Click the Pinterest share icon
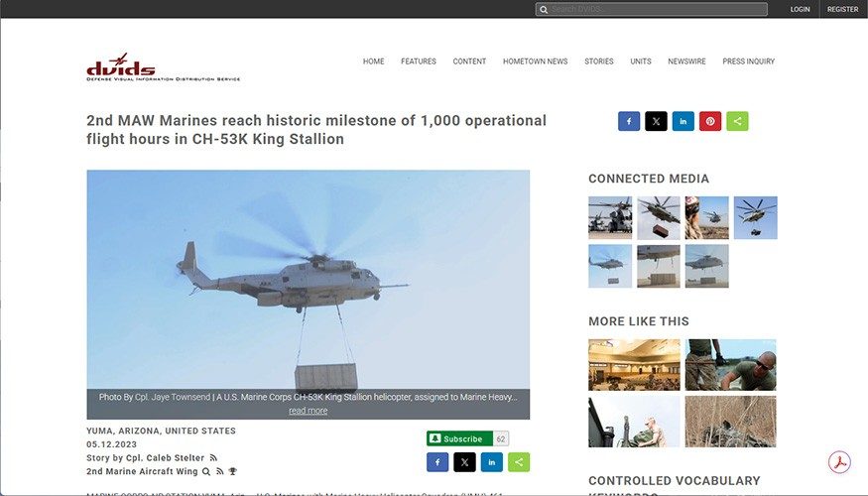The width and height of the screenshot is (868, 496). point(710,121)
